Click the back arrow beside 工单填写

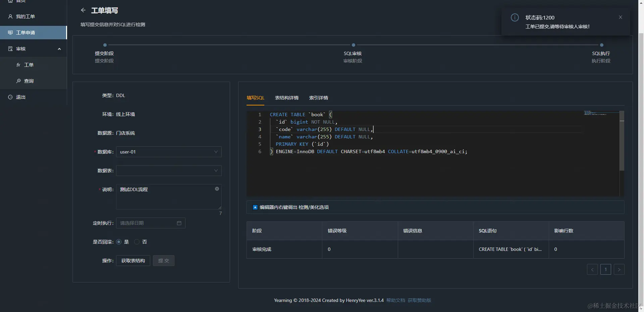coord(83,10)
